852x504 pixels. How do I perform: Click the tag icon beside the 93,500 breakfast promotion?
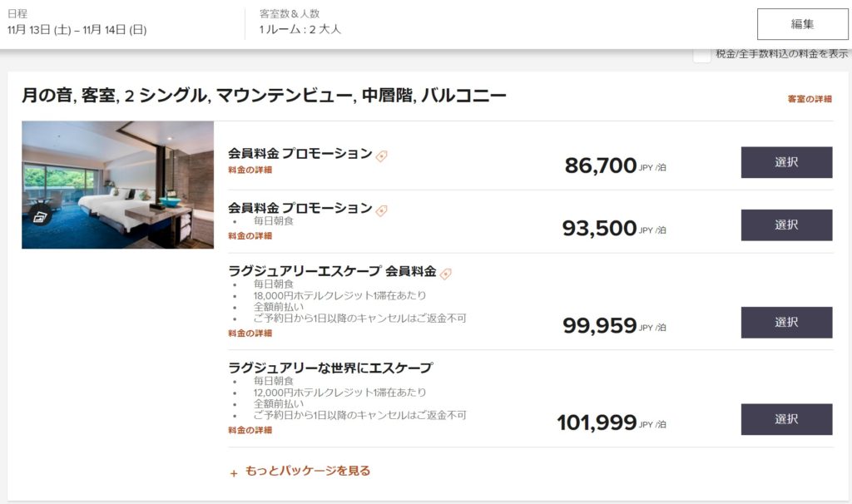tap(382, 210)
